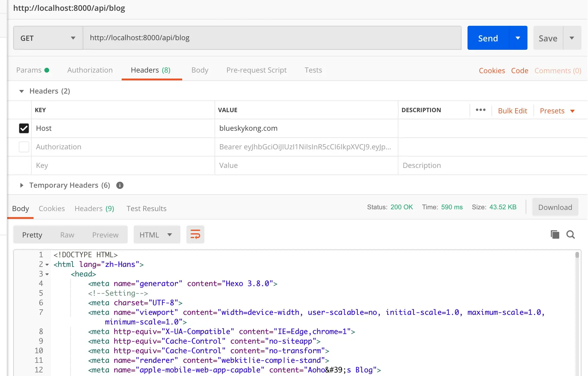The image size is (588, 376).
Task: Open the HTML format dropdown
Action: [156, 235]
